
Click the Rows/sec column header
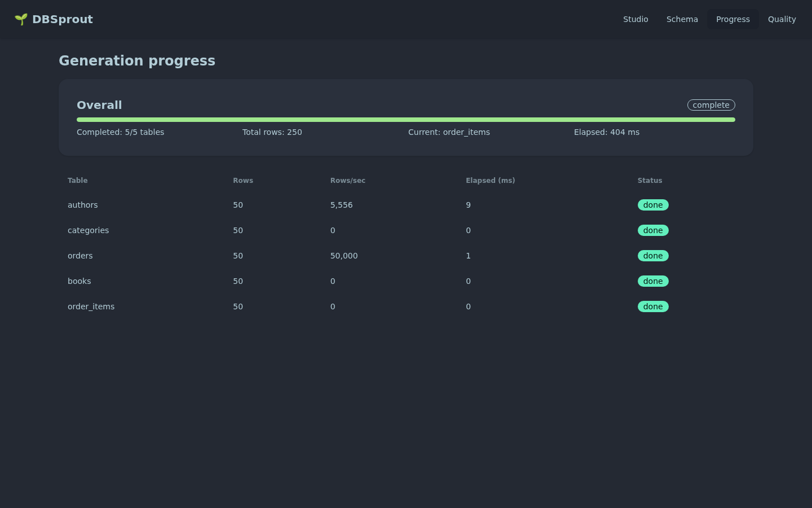(x=348, y=181)
